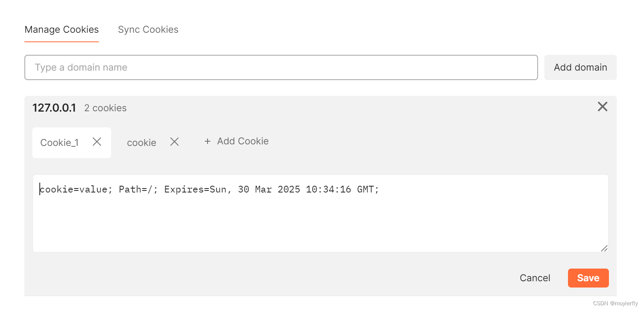The width and height of the screenshot is (644, 310).
Task: Activate the 127.0.0.1 domain header
Action: tap(54, 108)
